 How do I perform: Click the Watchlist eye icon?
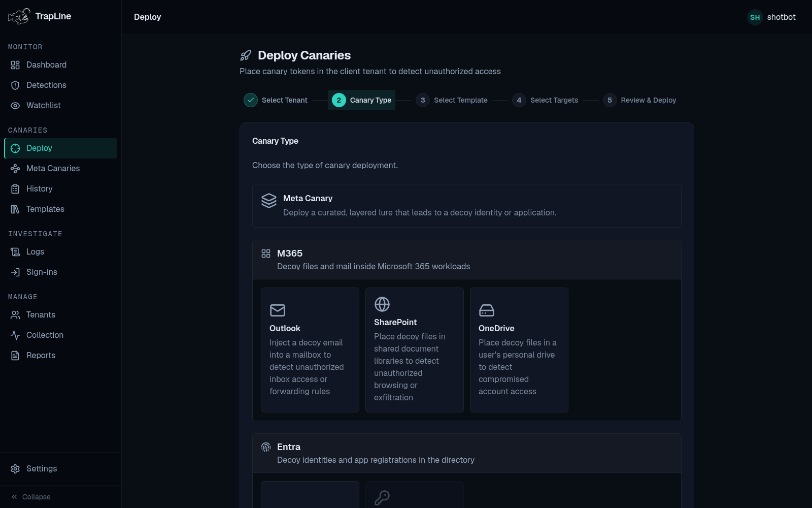tap(15, 106)
